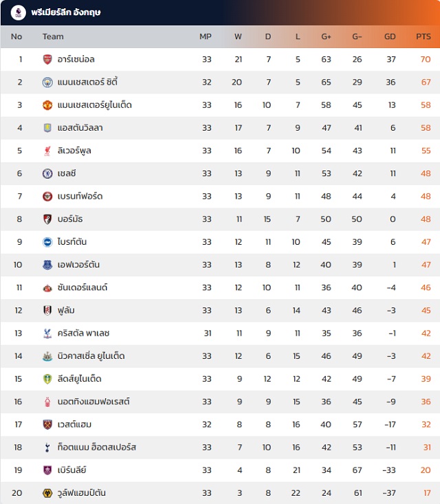Click the Manchester United crest icon
Viewport: 440px width, 504px height.
pos(47,105)
